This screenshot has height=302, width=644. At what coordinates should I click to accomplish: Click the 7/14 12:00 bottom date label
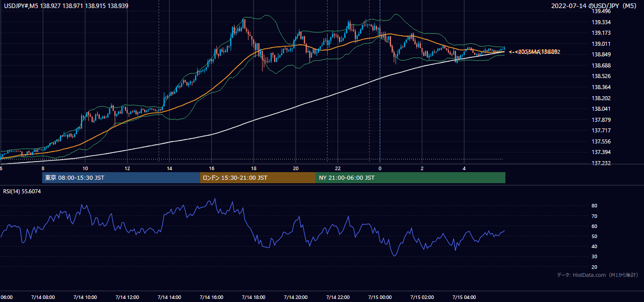pyautogui.click(x=127, y=297)
